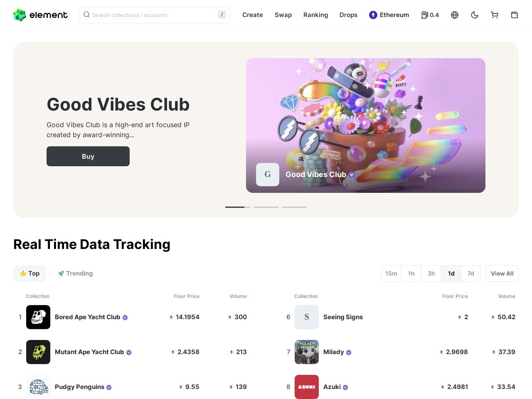Open the wallet icon
The width and height of the screenshot is (532, 399).
pyautogui.click(x=515, y=15)
